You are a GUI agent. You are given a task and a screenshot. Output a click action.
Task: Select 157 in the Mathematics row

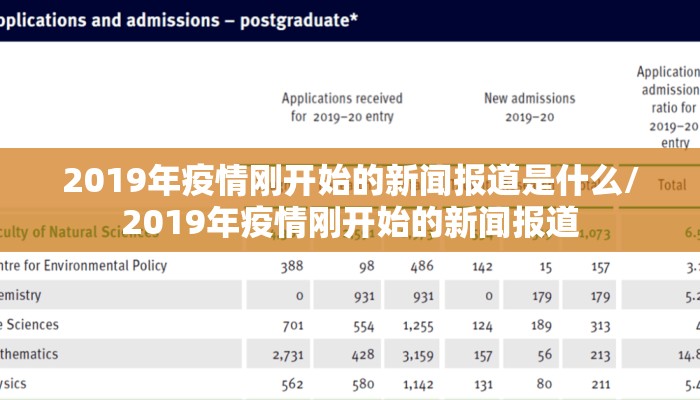pyautogui.click(x=483, y=356)
